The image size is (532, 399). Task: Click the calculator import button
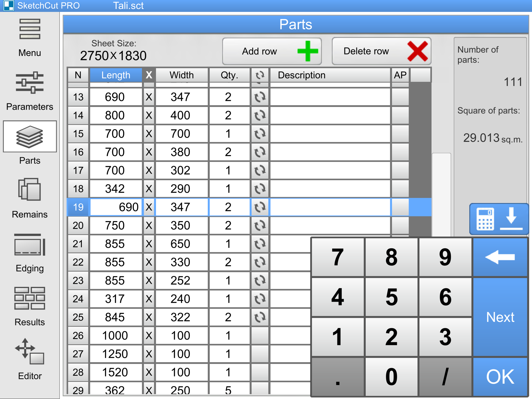tap(499, 219)
